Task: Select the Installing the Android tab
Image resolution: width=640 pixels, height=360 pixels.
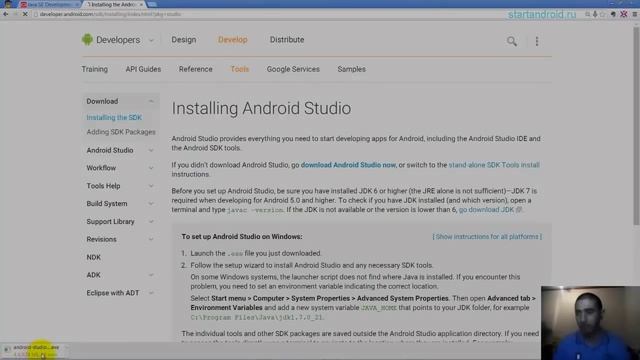Action: (x=114, y=4)
